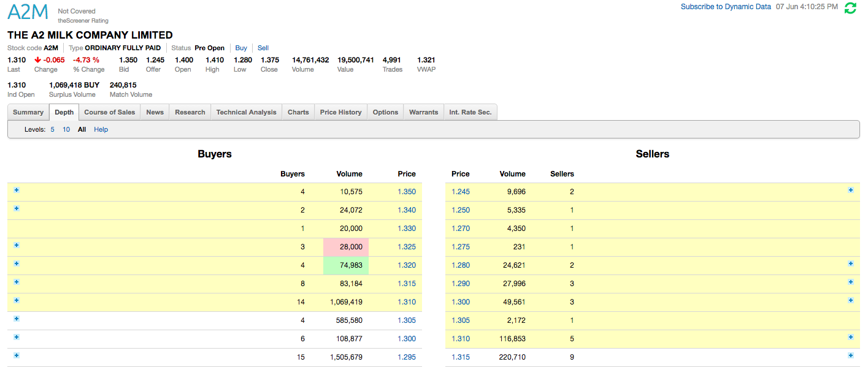Open the News tab
Screen dimensions: 868x367
(x=155, y=112)
